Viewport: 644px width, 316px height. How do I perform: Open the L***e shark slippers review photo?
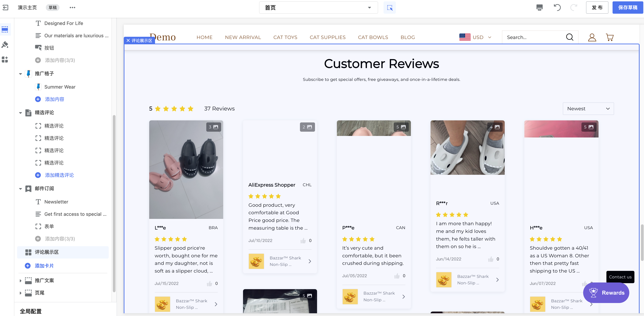tap(186, 170)
